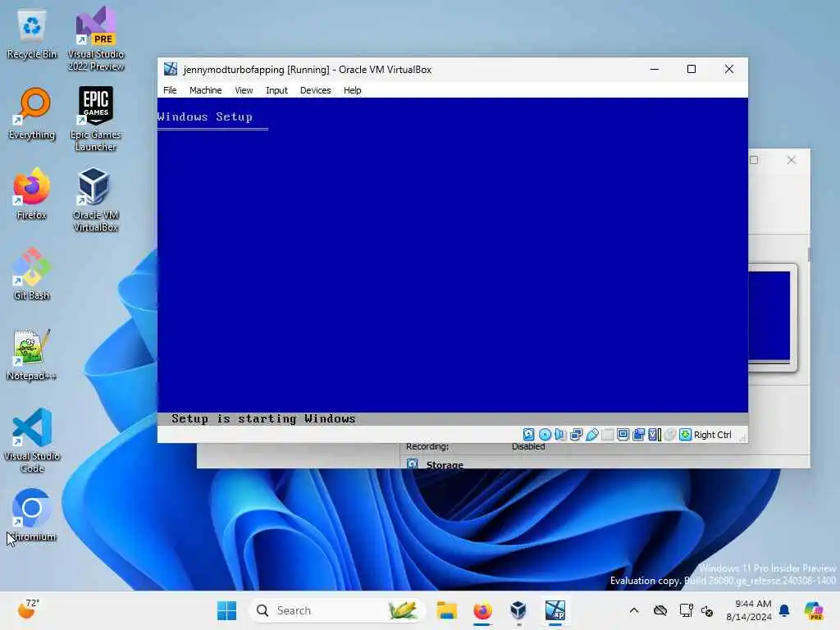
Task: Click the mouse integration status icon
Action: coord(669,435)
